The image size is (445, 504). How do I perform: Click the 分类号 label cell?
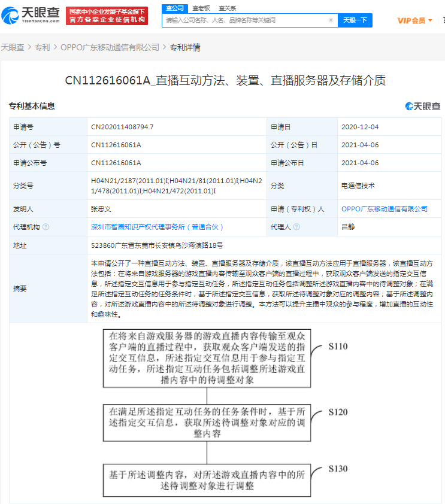[49, 186]
